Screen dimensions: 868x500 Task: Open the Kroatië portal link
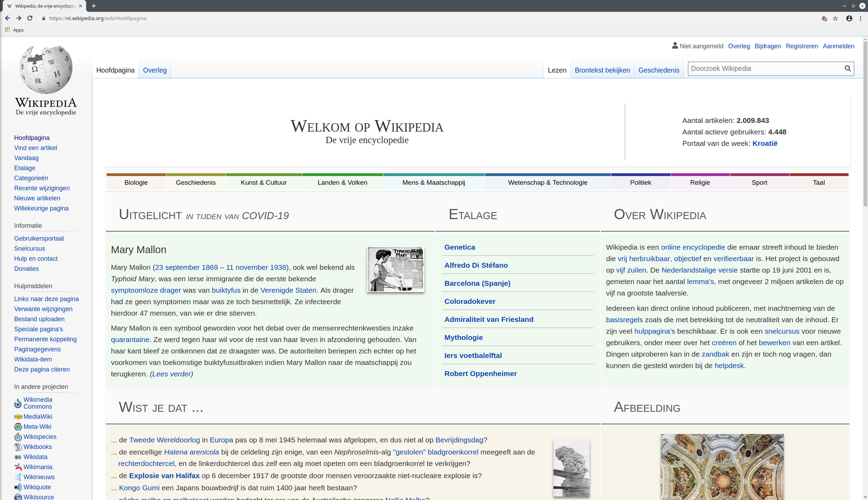pos(764,143)
